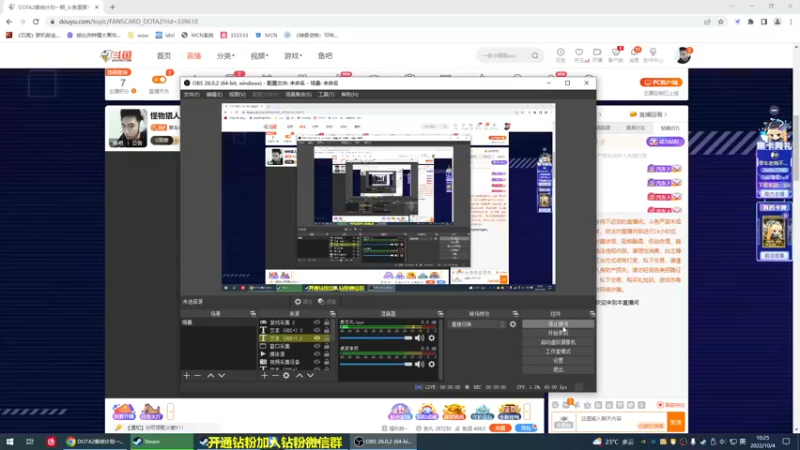The height and width of the screenshot is (450, 800).
Task: Adjust microphone volume slider in mixer
Action: coord(376,338)
